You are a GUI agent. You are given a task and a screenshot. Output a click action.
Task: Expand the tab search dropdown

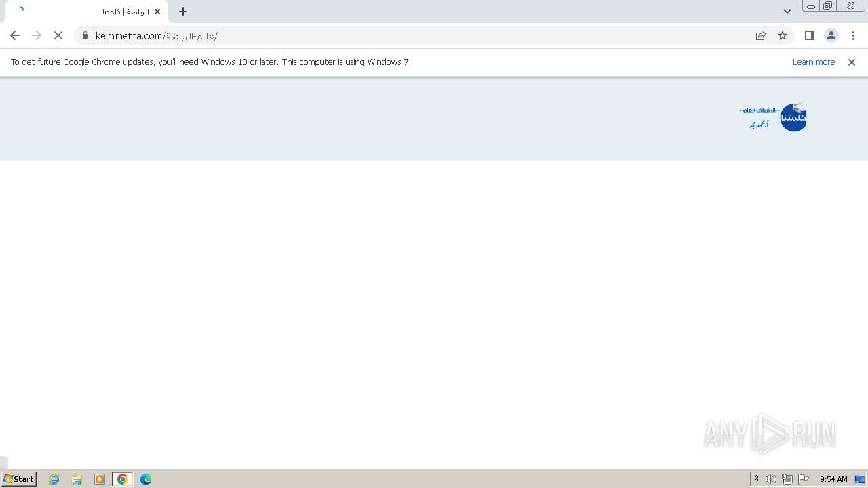787,12
